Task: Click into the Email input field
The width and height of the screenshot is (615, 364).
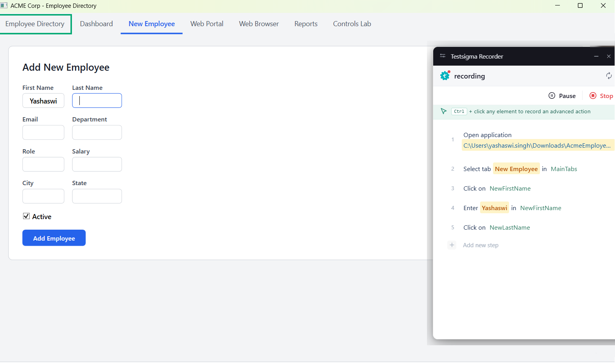Action: click(x=43, y=132)
